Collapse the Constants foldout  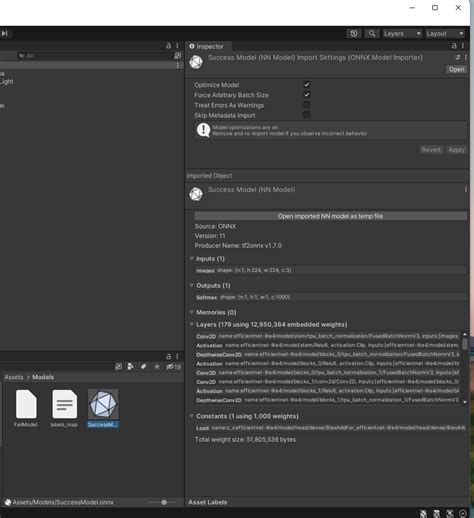[x=192, y=416]
